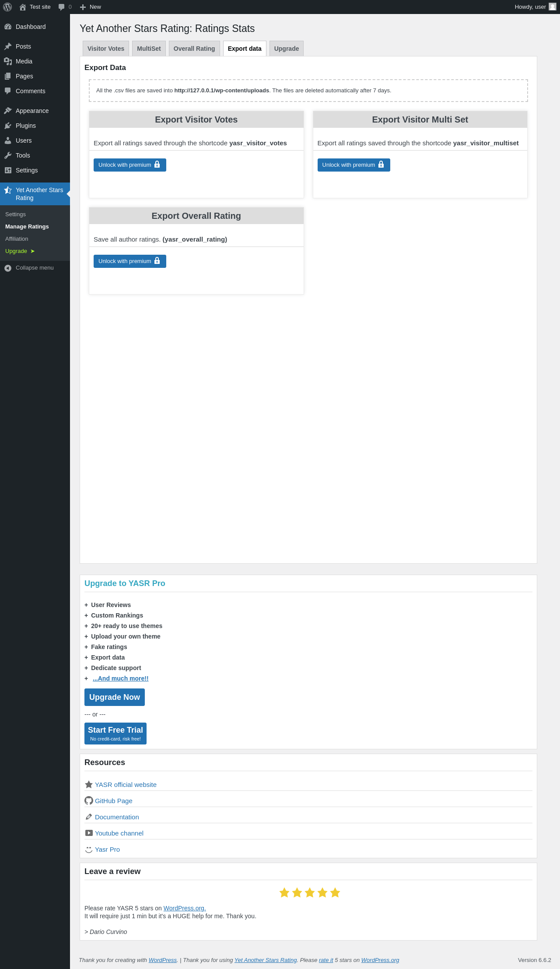Click the fifth yellow review star
The width and height of the screenshot is (560, 969).
click(335, 892)
